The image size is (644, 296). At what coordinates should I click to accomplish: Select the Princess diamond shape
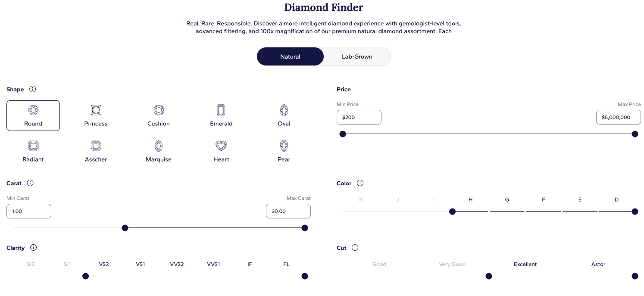click(96, 115)
